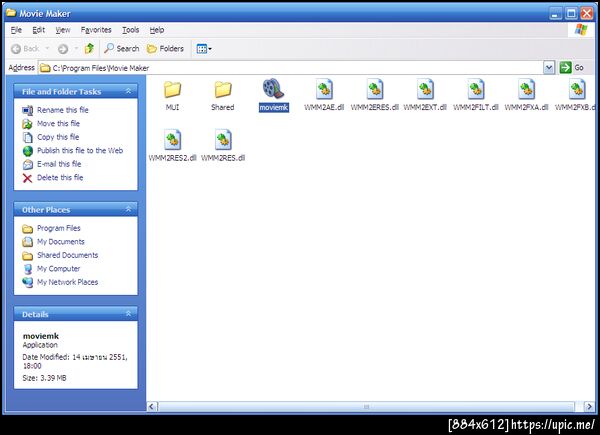
Task: Select the WMM2RES.dll file icon
Action: coord(223,140)
